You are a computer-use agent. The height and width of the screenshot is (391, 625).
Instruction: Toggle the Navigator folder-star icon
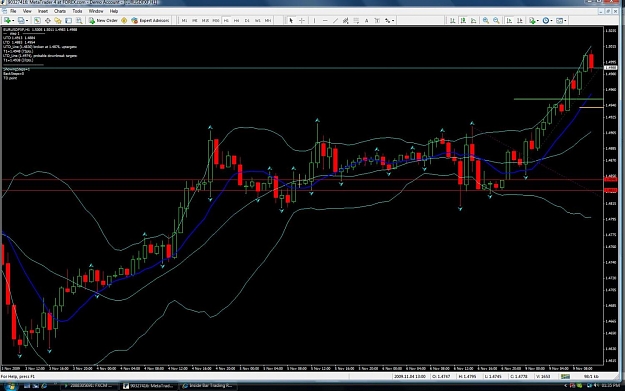point(58,20)
